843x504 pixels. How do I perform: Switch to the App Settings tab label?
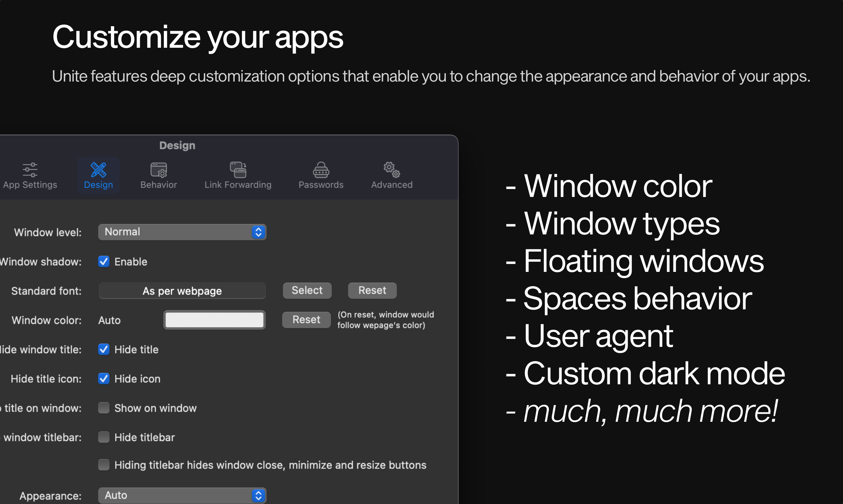[30, 185]
